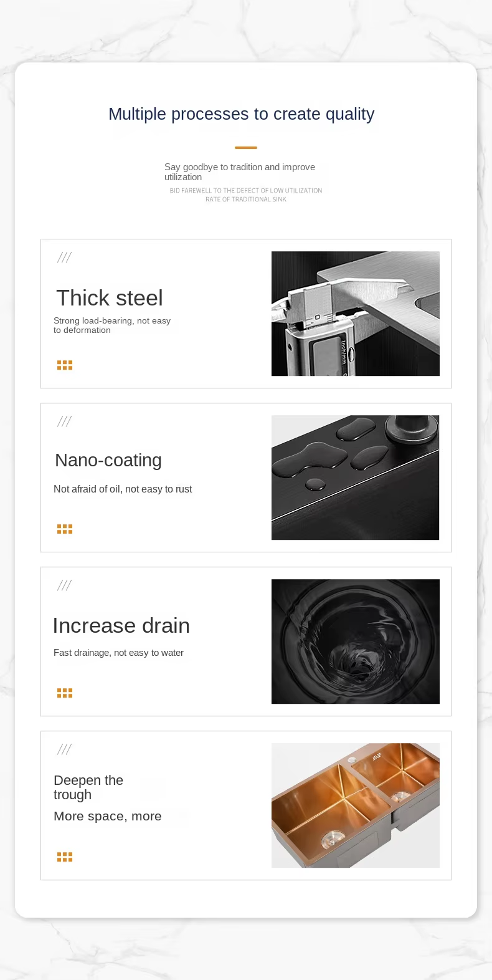
Task: Click the orange grid icon under Nano-coating
Action: 65,529
